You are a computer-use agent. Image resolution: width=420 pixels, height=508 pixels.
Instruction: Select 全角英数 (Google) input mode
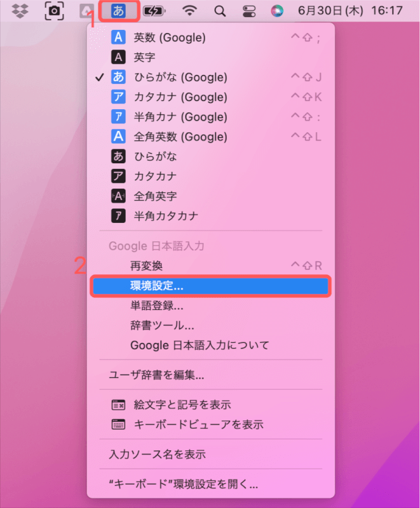[211, 137]
